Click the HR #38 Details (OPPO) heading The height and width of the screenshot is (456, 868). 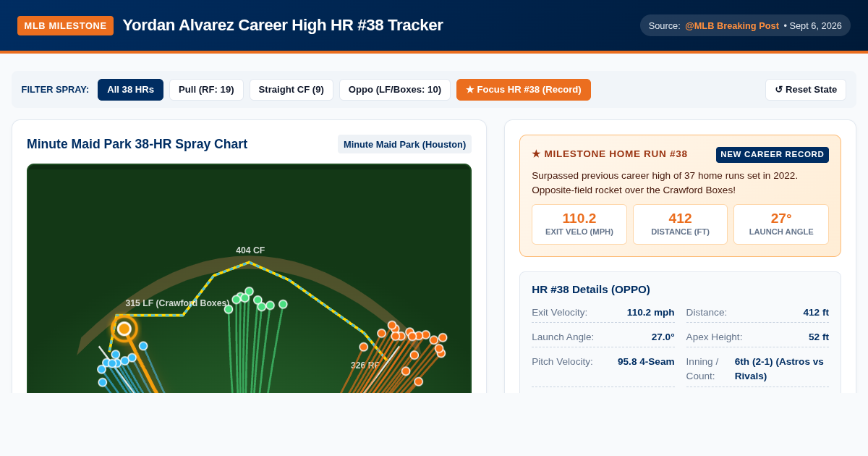591,289
